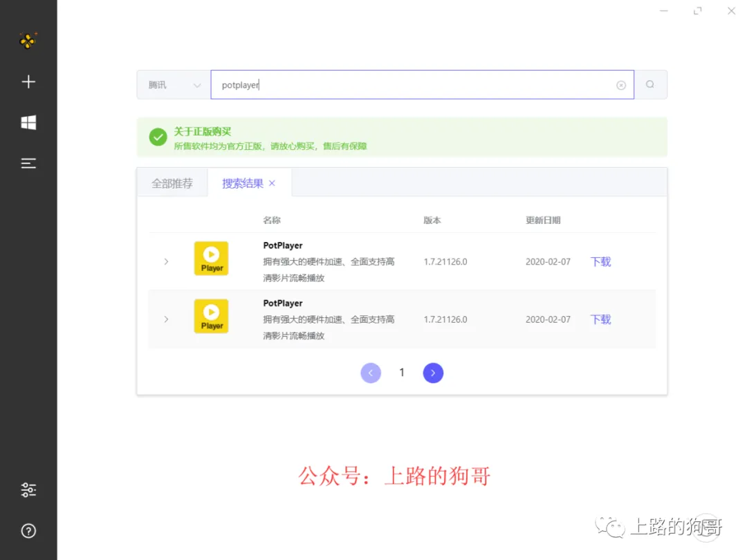Click the first PotPlayer name text
Viewport: 747px width, 560px height.
[282, 245]
